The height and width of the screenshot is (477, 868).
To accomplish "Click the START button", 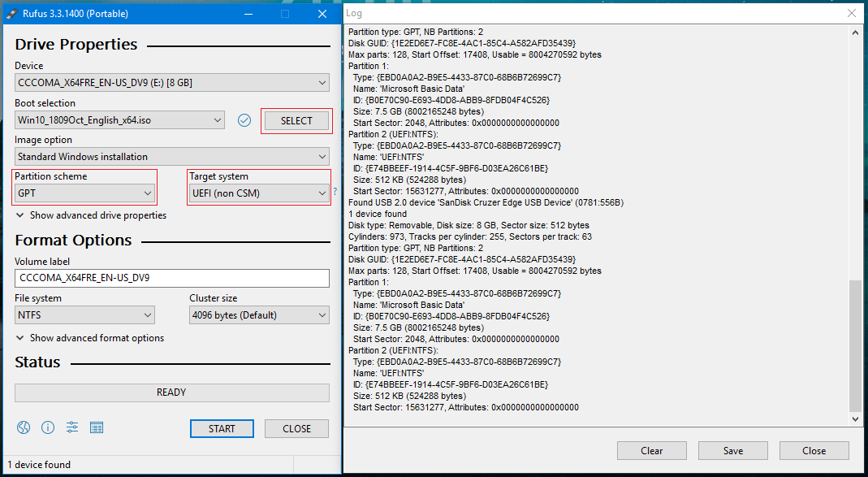I will point(222,429).
